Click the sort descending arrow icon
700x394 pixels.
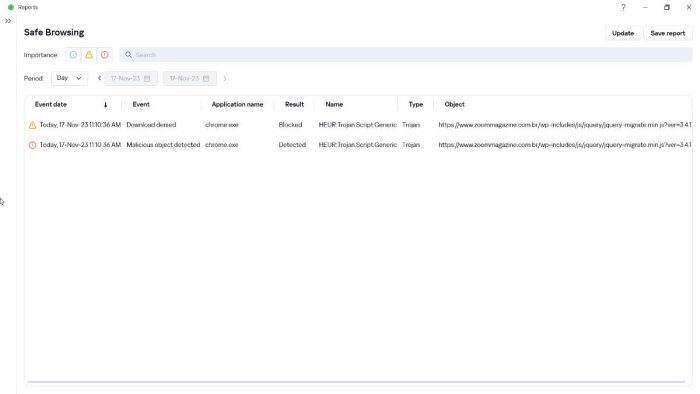(105, 105)
